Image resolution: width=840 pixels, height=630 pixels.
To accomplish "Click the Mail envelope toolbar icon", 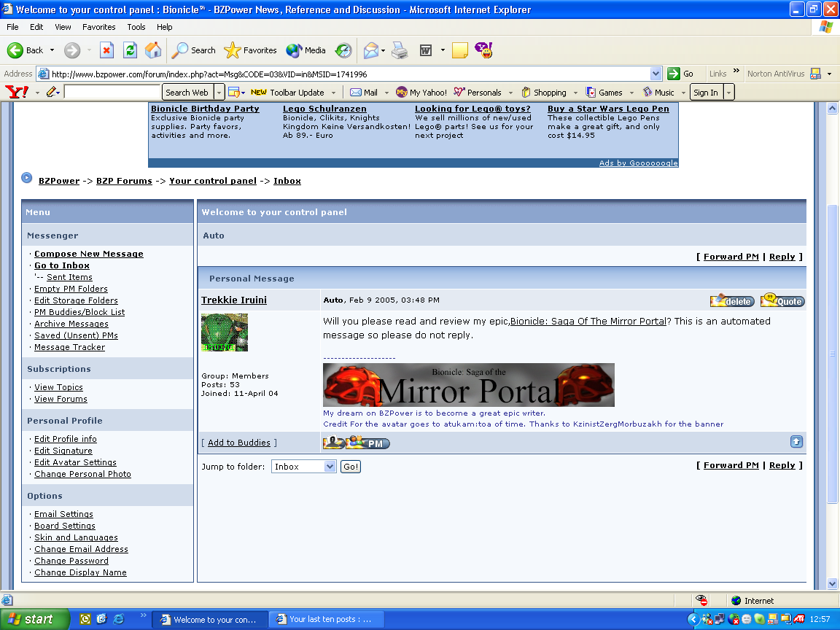I will (x=370, y=50).
